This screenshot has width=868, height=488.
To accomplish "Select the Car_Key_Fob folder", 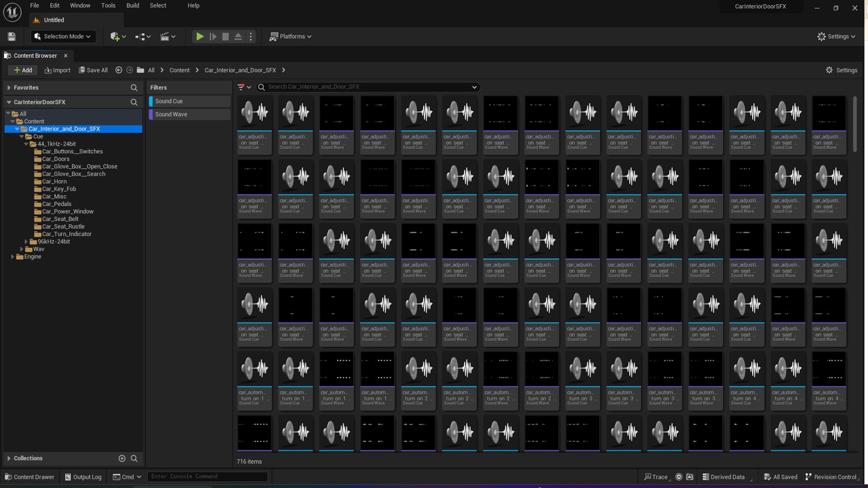I will click(59, 189).
